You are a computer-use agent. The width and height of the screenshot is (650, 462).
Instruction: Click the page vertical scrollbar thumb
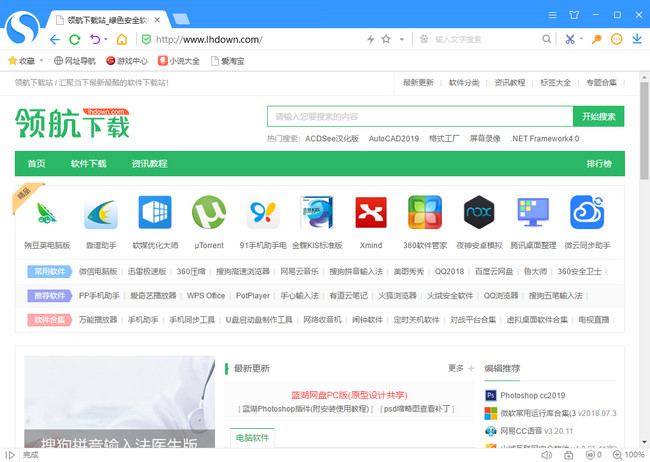(644, 131)
